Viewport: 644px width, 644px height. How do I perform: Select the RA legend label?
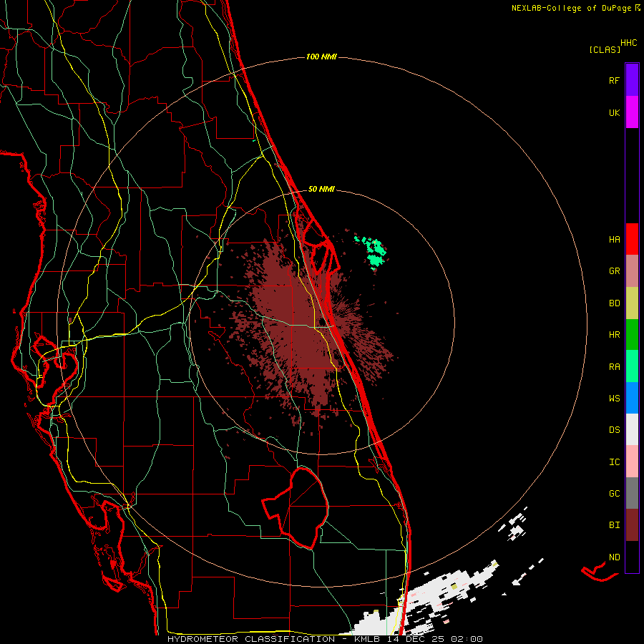[x=614, y=367]
